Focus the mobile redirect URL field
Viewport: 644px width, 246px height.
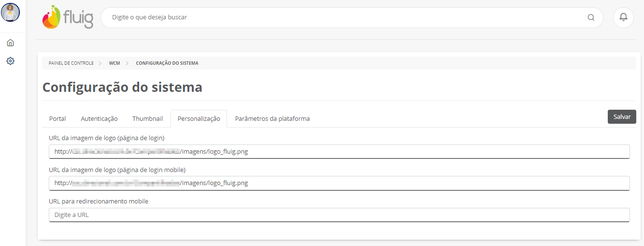pyautogui.click(x=339, y=215)
